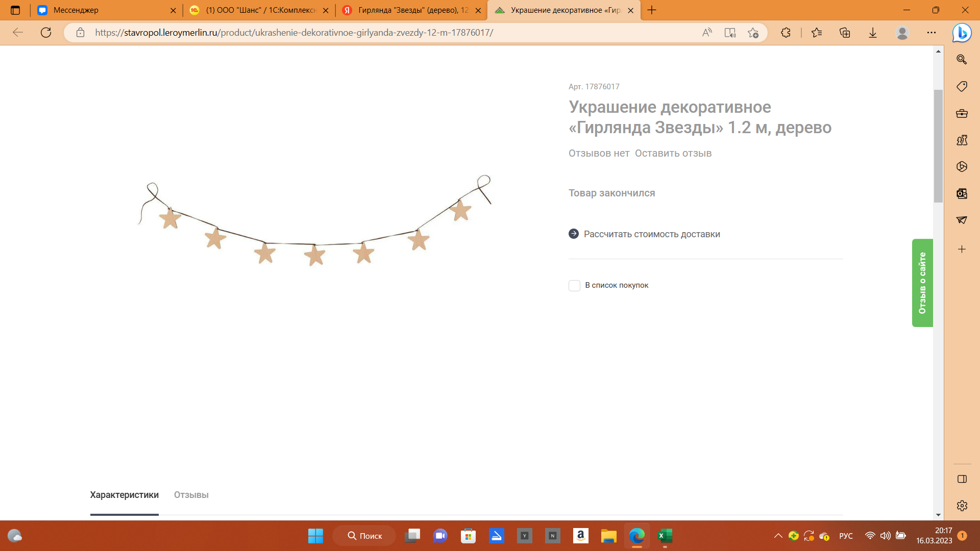Screen dimensions: 980x551
Task: Click the browser Extensions puzzle icon
Action: pyautogui.click(x=786, y=33)
